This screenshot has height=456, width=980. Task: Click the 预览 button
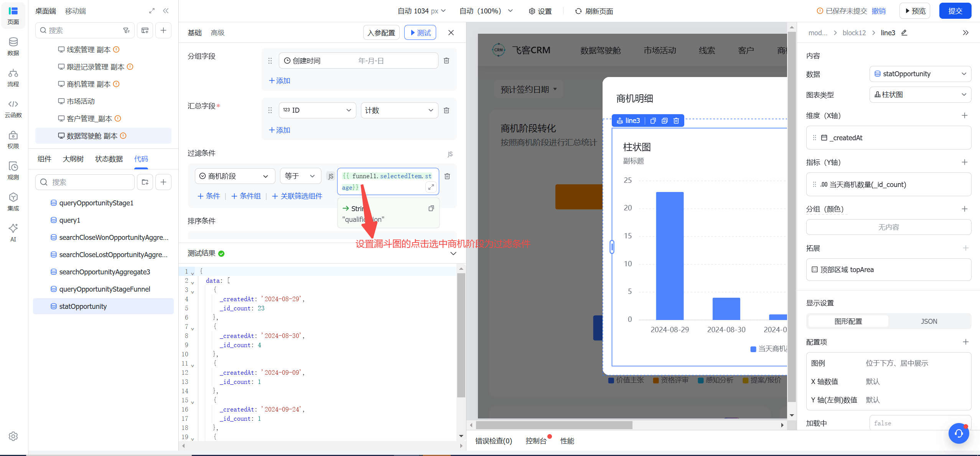pyautogui.click(x=915, y=11)
